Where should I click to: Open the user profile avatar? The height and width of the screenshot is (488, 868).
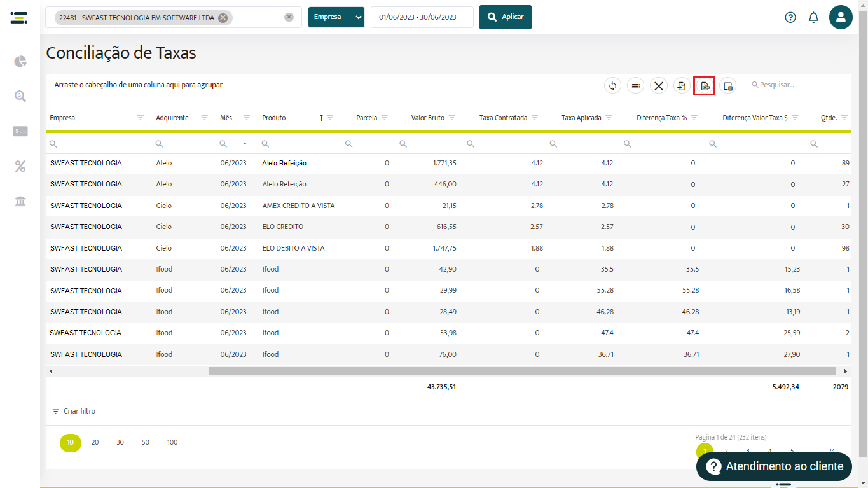[841, 17]
